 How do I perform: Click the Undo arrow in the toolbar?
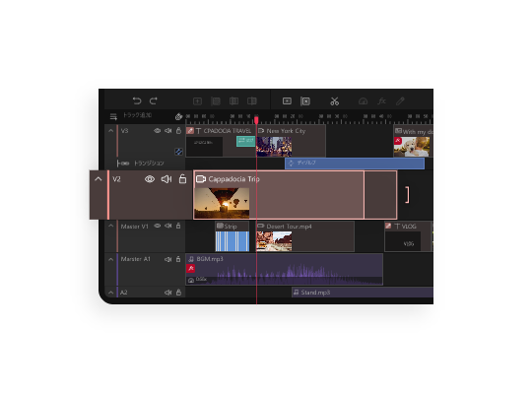click(137, 100)
